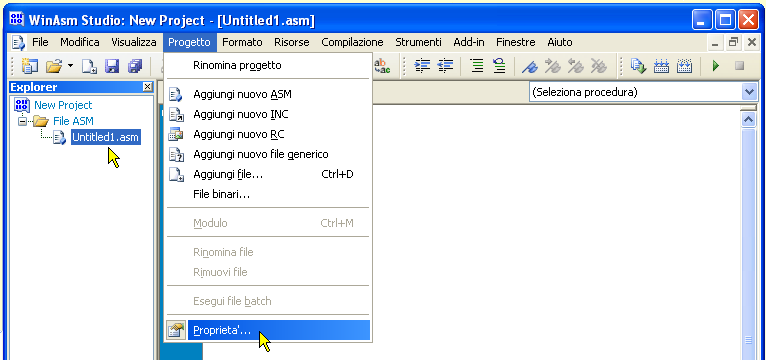Close the open Progetto menu via its title
Image resolution: width=766 pixels, height=360 pixels.
(190, 42)
